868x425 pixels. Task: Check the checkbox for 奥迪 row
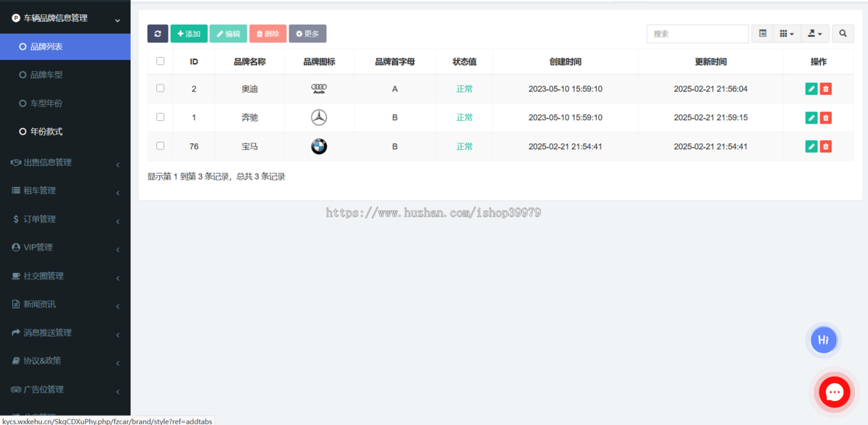161,88
